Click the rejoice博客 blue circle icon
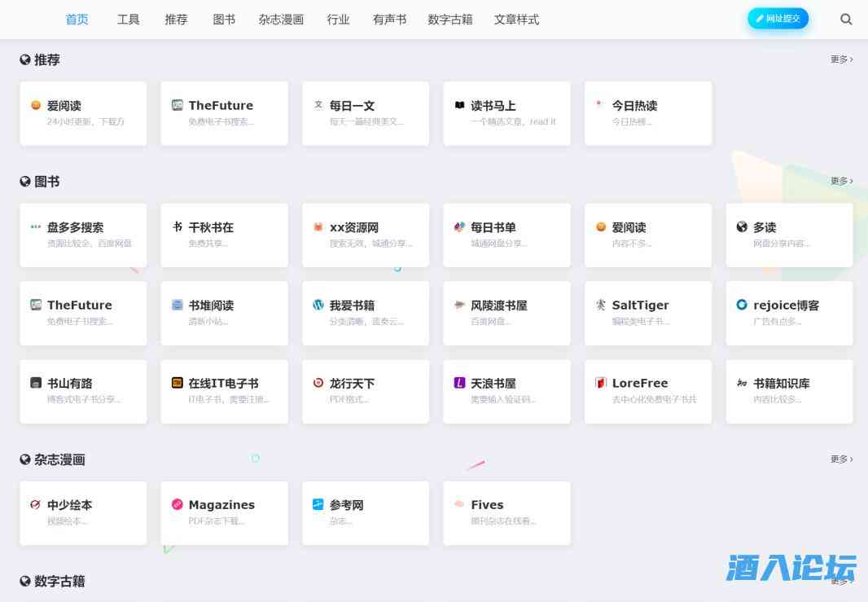The width and height of the screenshot is (868, 602). pyautogui.click(x=742, y=305)
